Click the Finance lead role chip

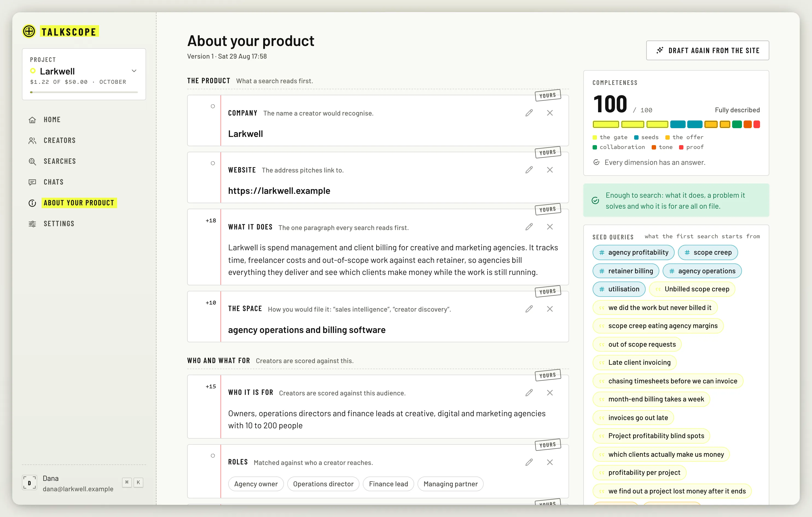[388, 484]
